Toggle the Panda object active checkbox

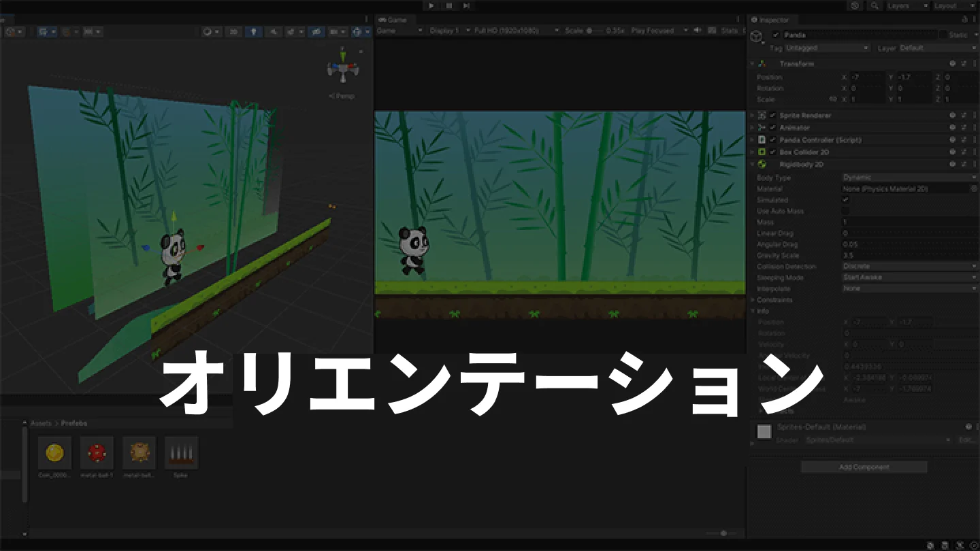(x=776, y=35)
